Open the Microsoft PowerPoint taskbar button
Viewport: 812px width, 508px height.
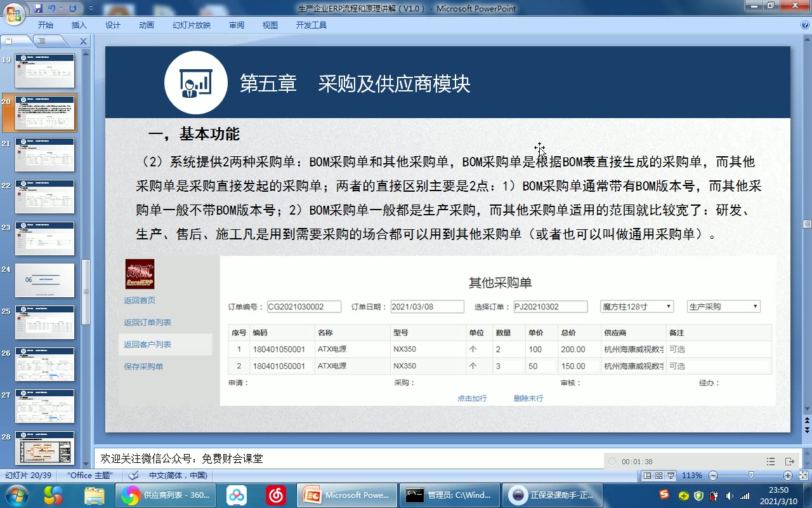[x=346, y=495]
